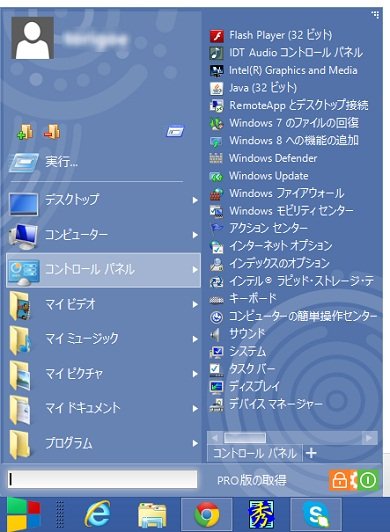Expand コンピューター submenu arrow
Image resolution: width=390 pixels, height=532 pixels.
[195, 235]
